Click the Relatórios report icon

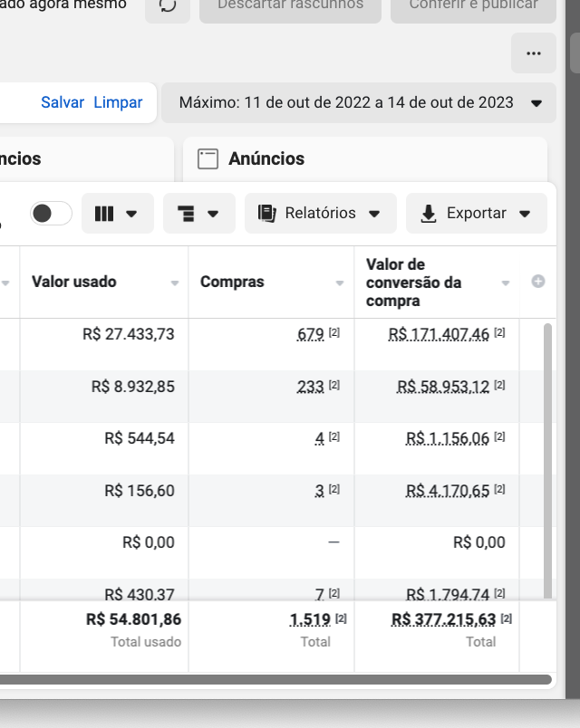tap(266, 214)
